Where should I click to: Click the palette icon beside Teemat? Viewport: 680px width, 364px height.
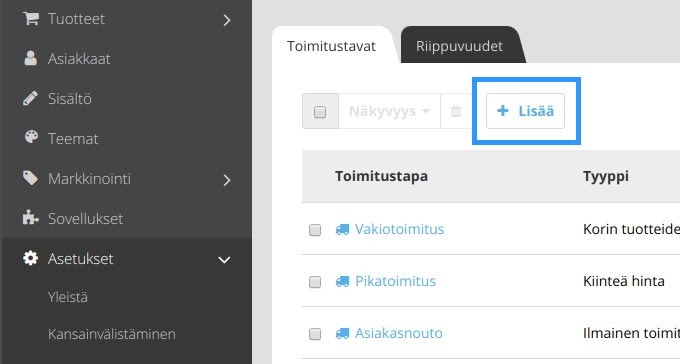click(31, 138)
